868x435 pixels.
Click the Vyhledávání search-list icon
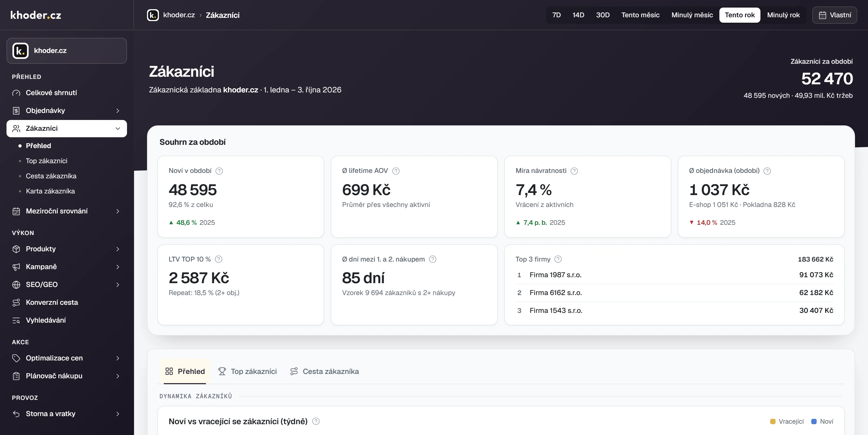point(16,320)
